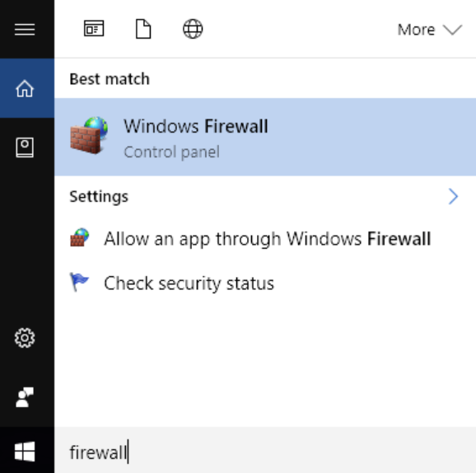Filter results by Documents icon
Viewport: 476px width, 473px height.
143,29
